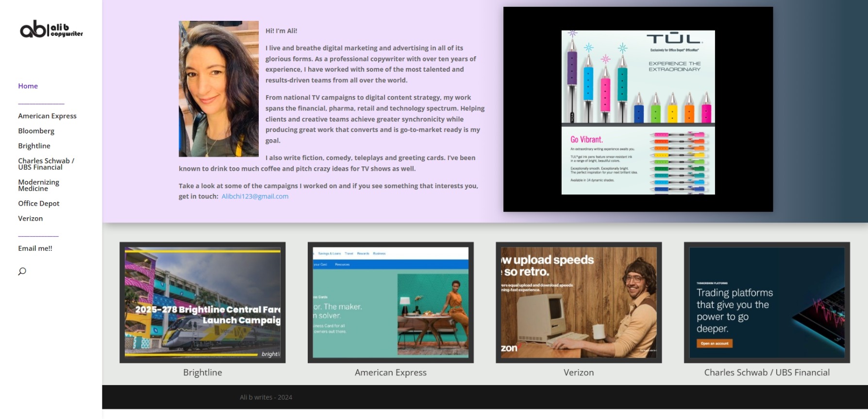Open the Brightline train campaign thumbnail
868x419 pixels.
[202, 303]
